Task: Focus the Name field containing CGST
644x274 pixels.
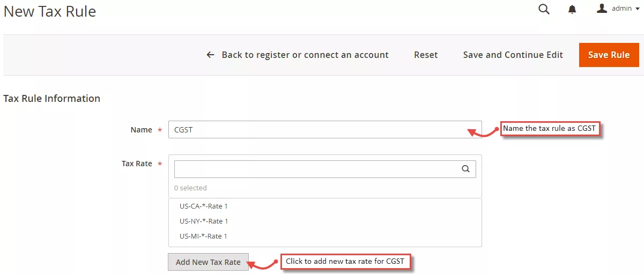Action: (x=324, y=130)
